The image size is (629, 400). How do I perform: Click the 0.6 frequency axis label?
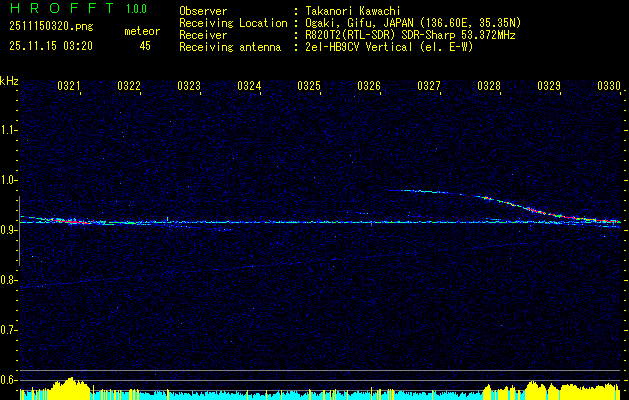tap(9, 380)
